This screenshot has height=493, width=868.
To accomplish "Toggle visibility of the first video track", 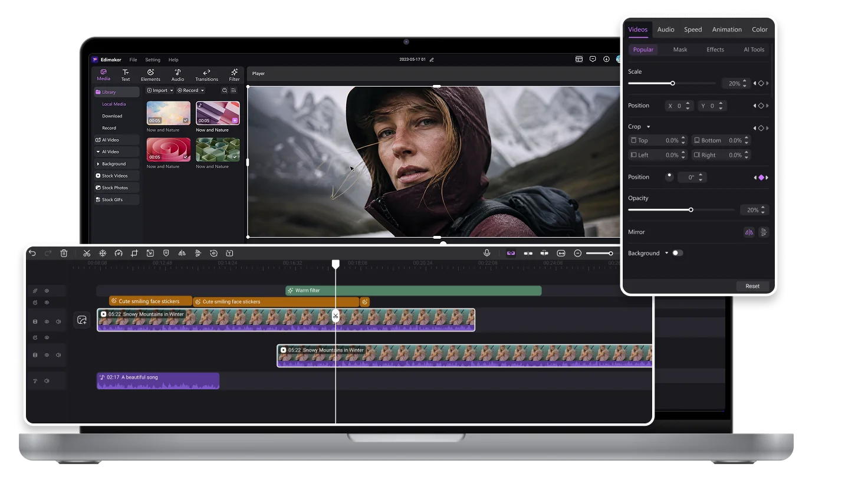I will 47,322.
